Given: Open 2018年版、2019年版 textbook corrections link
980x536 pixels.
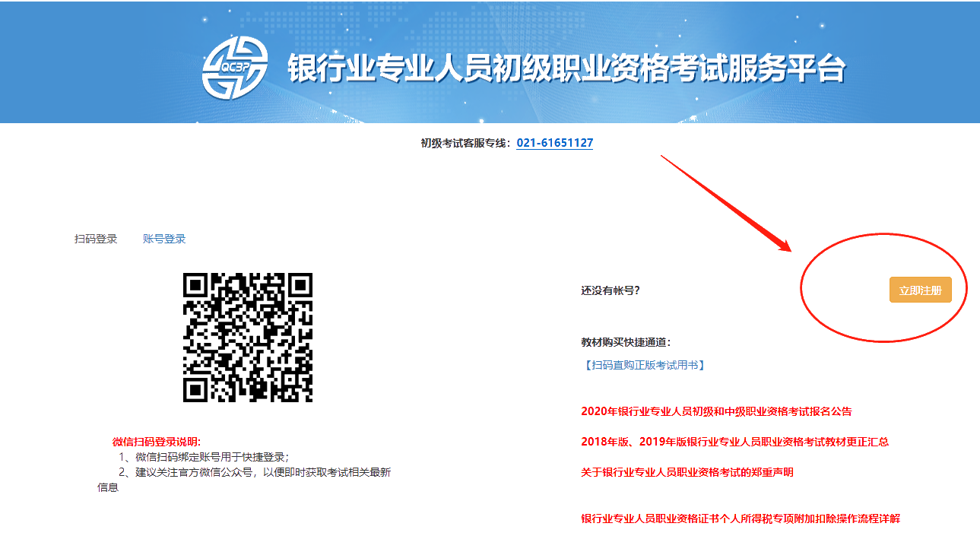Looking at the screenshot, I should [734, 442].
